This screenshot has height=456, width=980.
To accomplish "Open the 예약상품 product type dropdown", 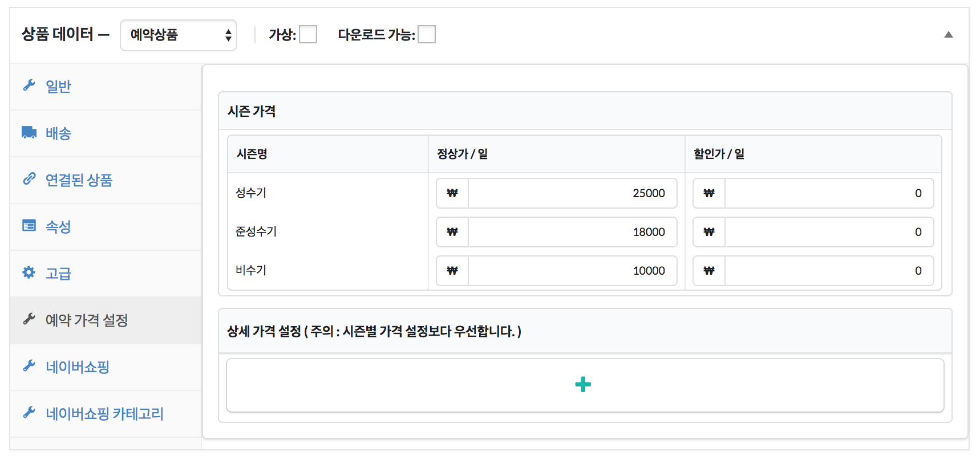I will pos(179,35).
